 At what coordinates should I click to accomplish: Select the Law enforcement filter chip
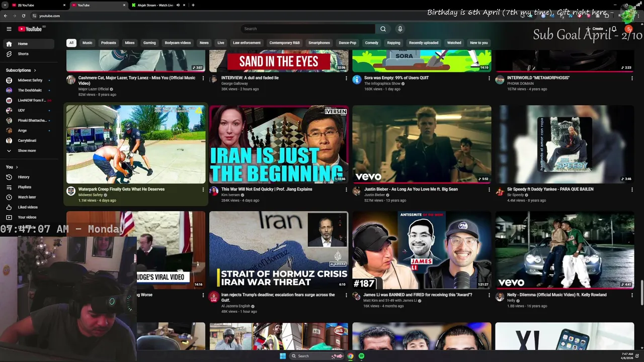[247, 43]
